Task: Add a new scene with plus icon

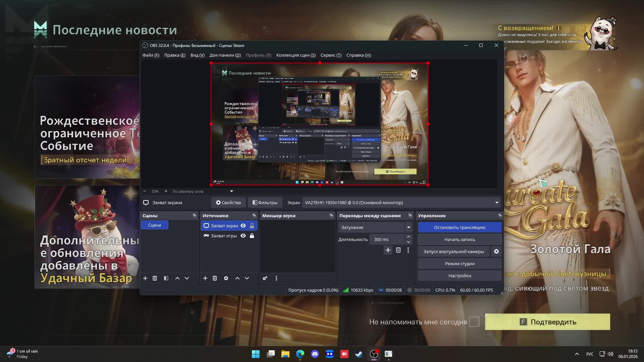Action: coord(145,278)
